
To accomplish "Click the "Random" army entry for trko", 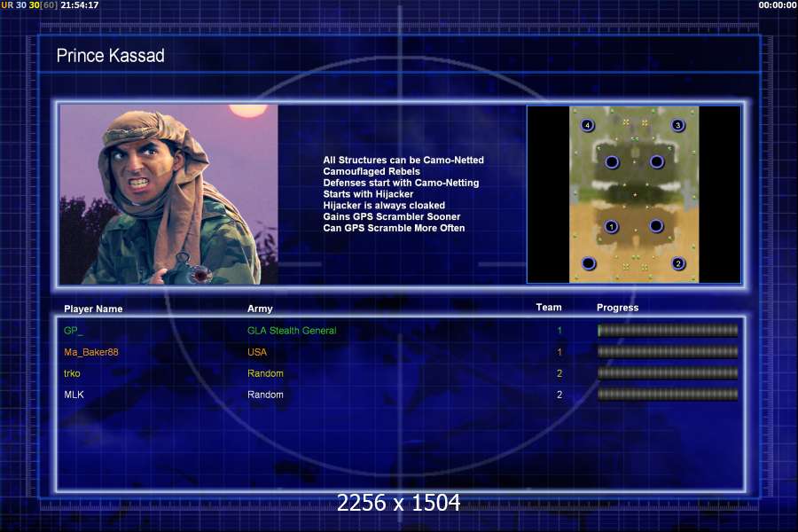I will [x=265, y=373].
